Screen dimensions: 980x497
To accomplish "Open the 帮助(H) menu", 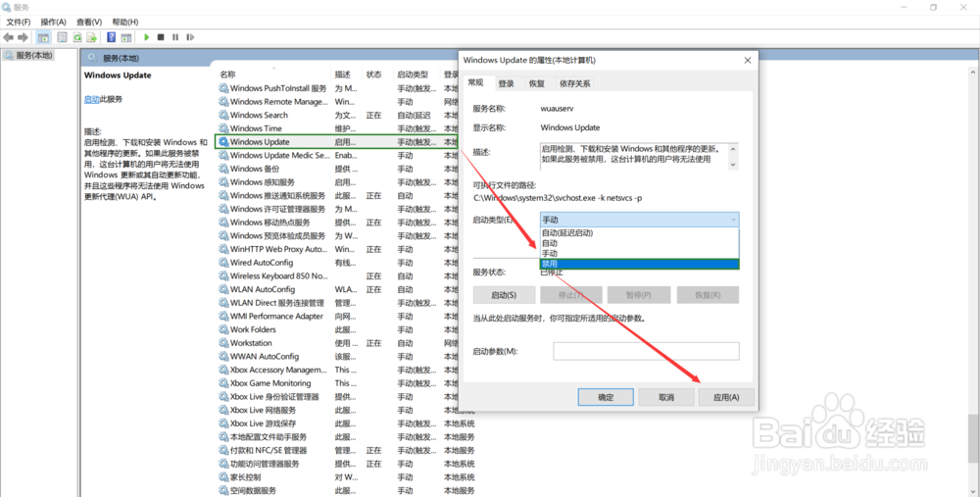I will [125, 22].
